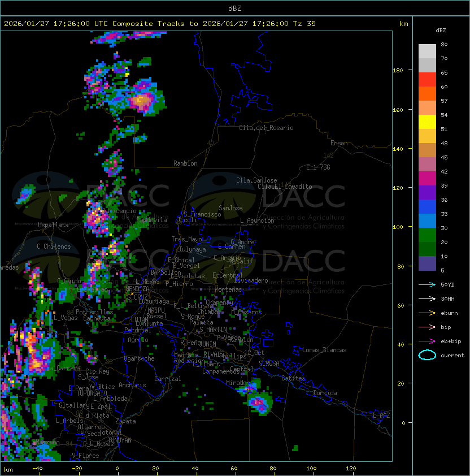Click the 'L_PAZ' map label

coord(381,416)
